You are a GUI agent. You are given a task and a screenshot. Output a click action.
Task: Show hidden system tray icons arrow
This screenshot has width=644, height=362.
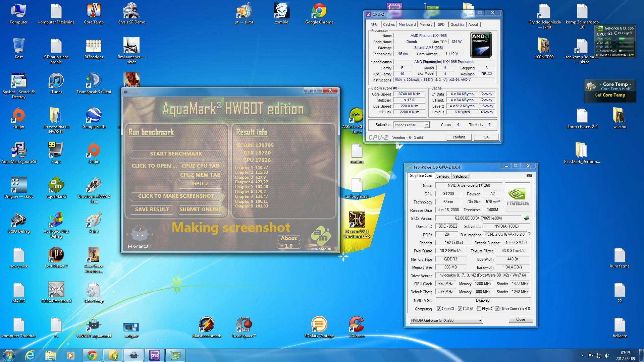[x=583, y=355]
